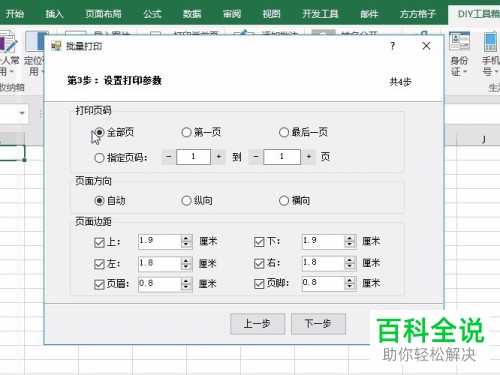Decrease the starting page number with minus

coord(169,157)
